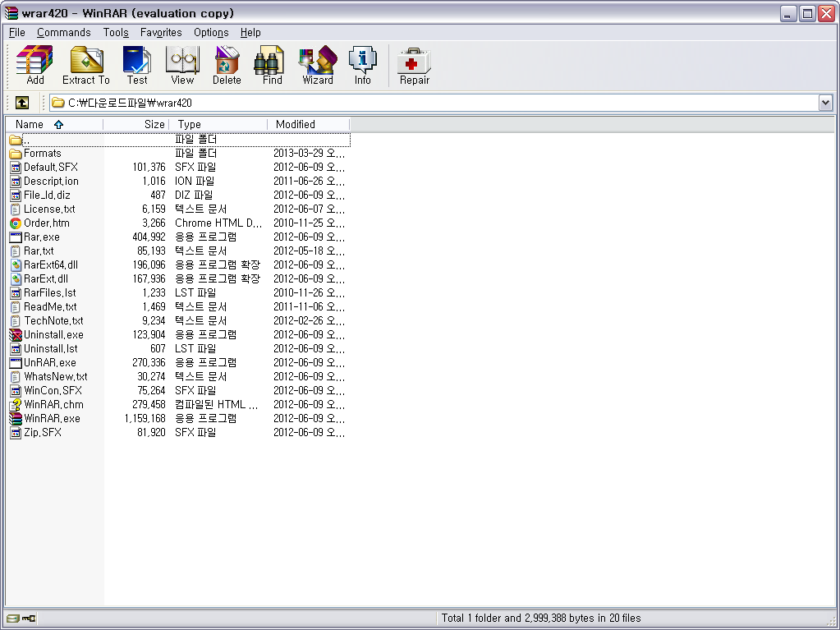The height and width of the screenshot is (630, 840).
Task: Click the window resize grip corner
Action: [x=830, y=620]
